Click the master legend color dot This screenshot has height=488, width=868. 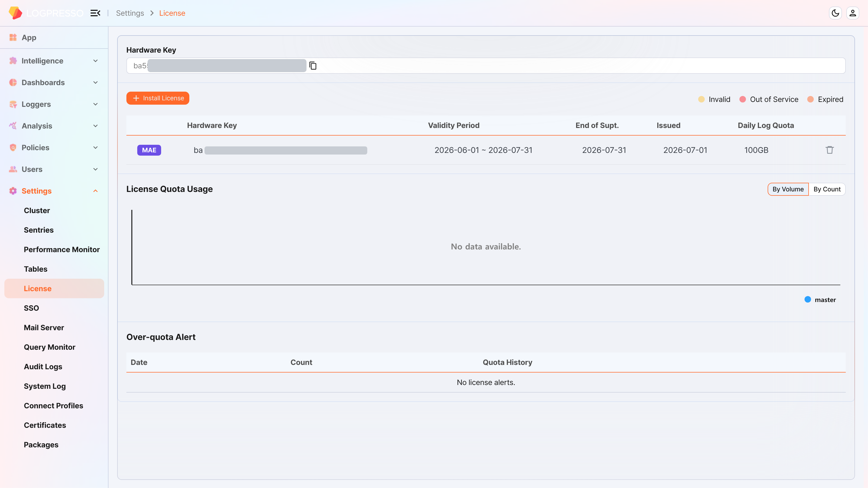pyautogui.click(x=808, y=299)
